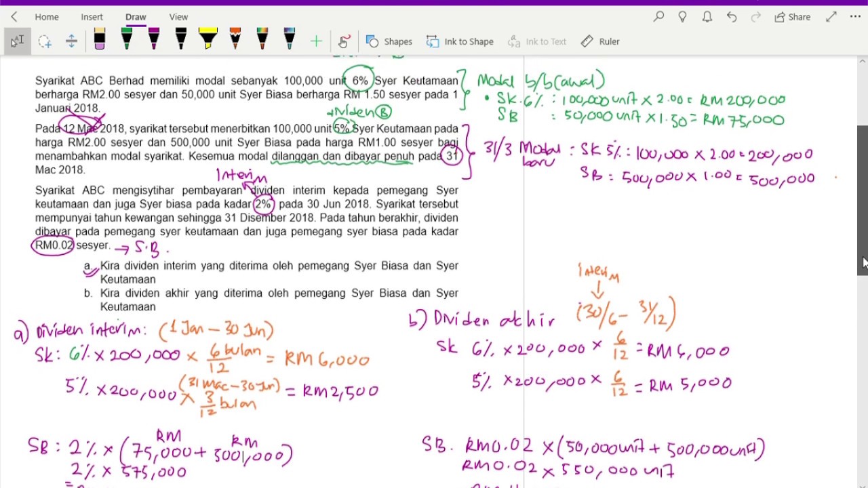
Task: Select the orange pencil
Action: coord(235,40)
